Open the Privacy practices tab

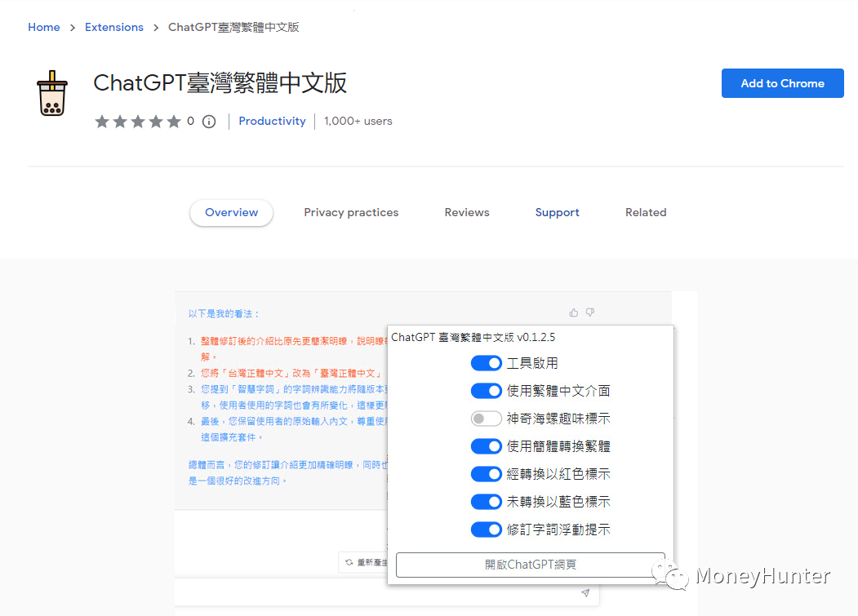351,212
